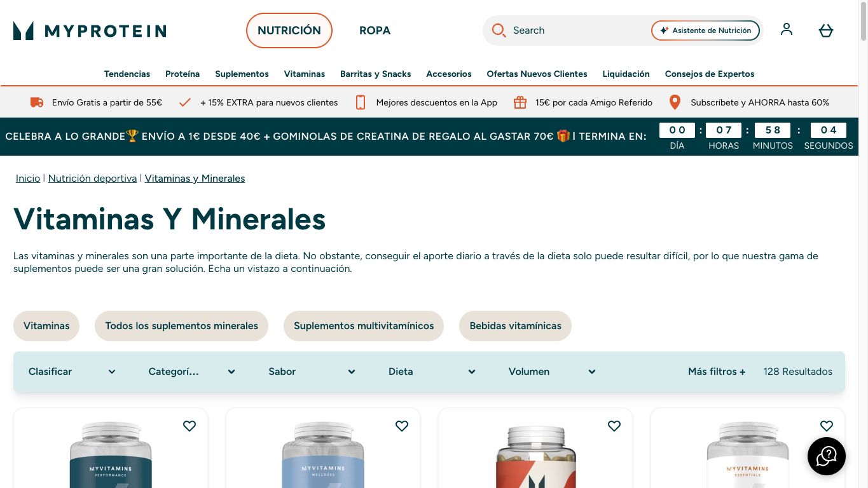Click the CELEBRA A LO GRANDE promo banner text

[x=326, y=136]
